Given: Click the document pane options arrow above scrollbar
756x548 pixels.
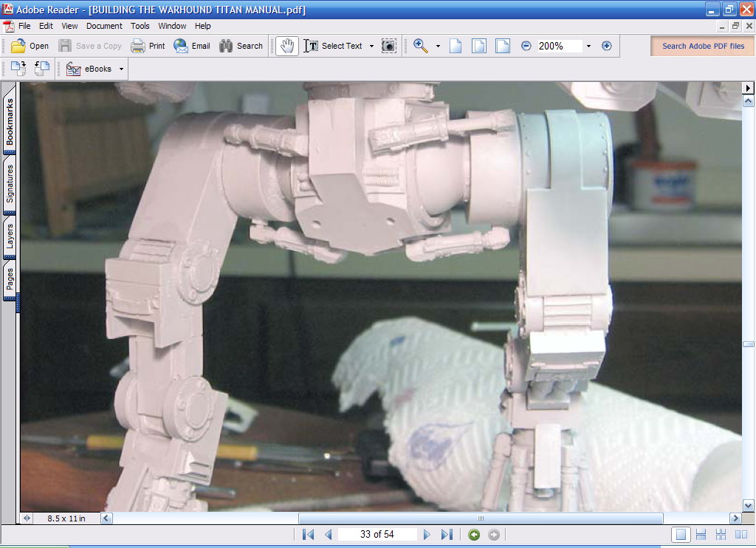Looking at the screenshot, I should [748, 88].
